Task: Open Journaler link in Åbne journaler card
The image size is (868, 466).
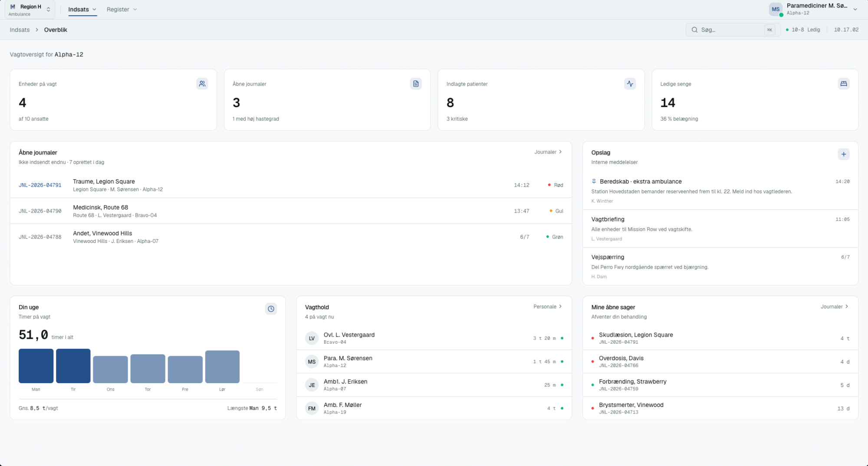Action: pyautogui.click(x=548, y=152)
